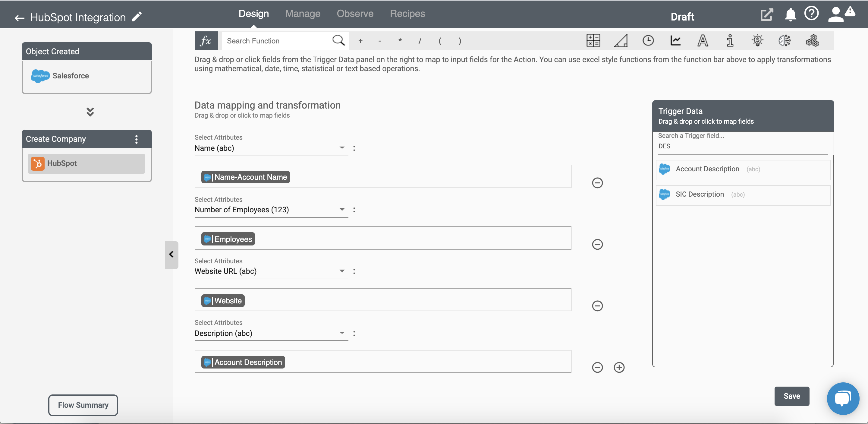Screen dimensions: 868x424
Task: Switch to the Manage tab
Action: (x=303, y=13)
